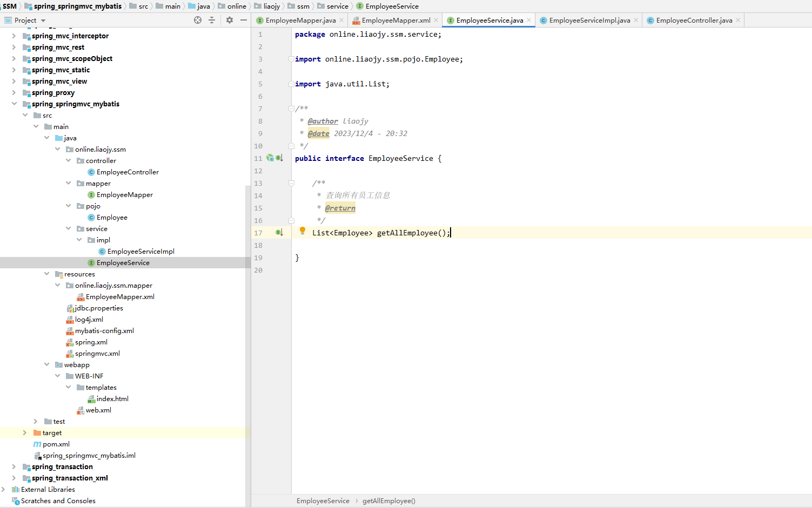Click SSM in the navigation breadcrumb
This screenshot has height=508, width=812.
(x=10, y=6)
